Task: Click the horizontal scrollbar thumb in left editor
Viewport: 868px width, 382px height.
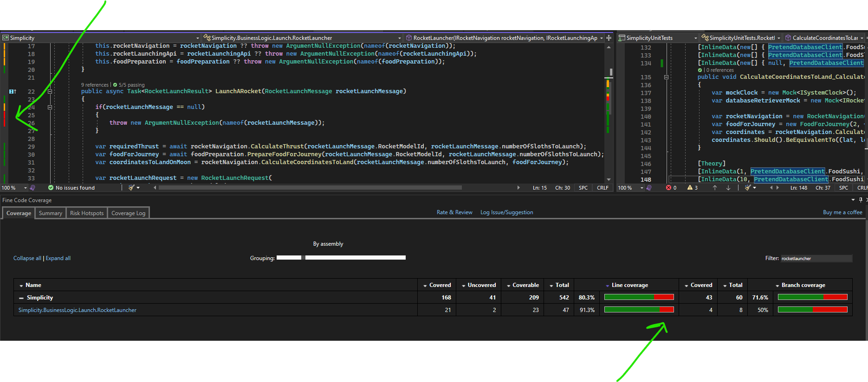Action: (x=310, y=188)
